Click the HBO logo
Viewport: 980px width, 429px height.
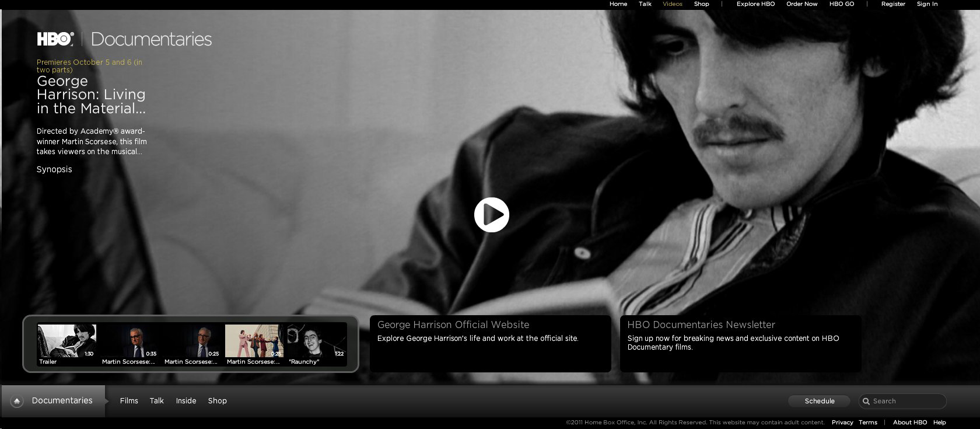click(x=55, y=39)
